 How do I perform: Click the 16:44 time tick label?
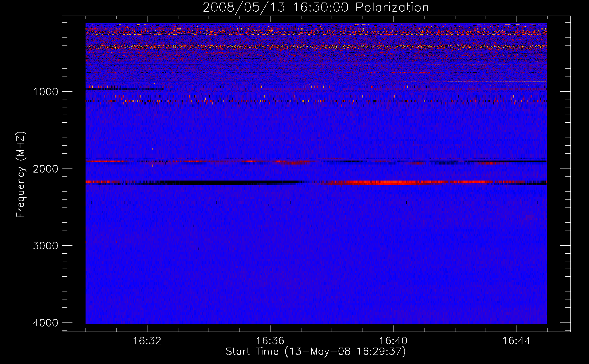[x=517, y=341]
